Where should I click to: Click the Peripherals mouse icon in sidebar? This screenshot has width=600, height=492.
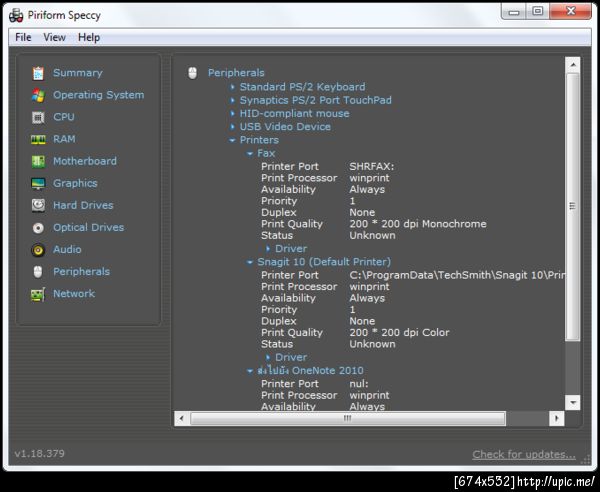tap(38, 272)
